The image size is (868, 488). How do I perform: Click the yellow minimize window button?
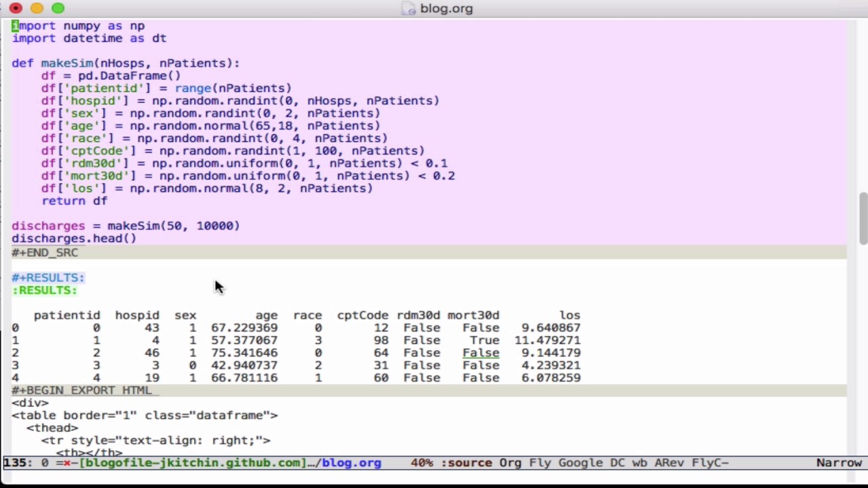[37, 8]
